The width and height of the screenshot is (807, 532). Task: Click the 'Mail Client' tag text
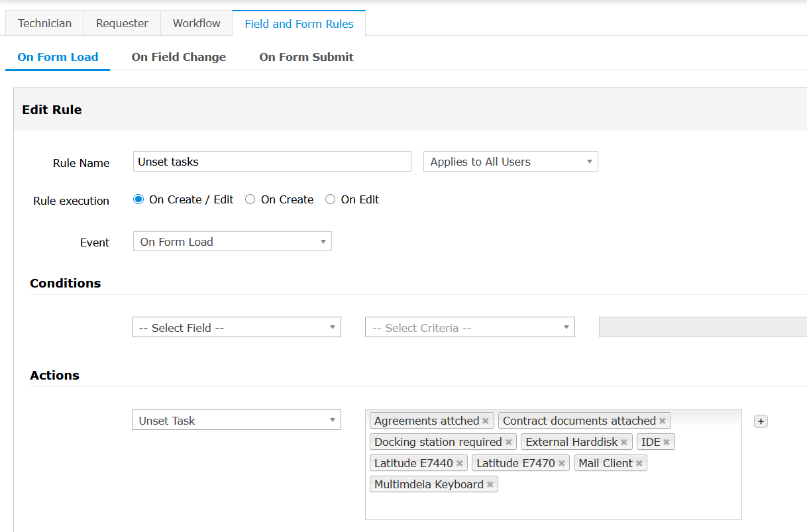pos(606,464)
